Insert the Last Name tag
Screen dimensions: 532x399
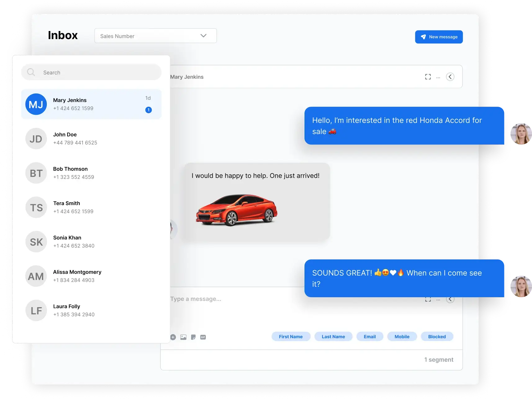pos(333,337)
